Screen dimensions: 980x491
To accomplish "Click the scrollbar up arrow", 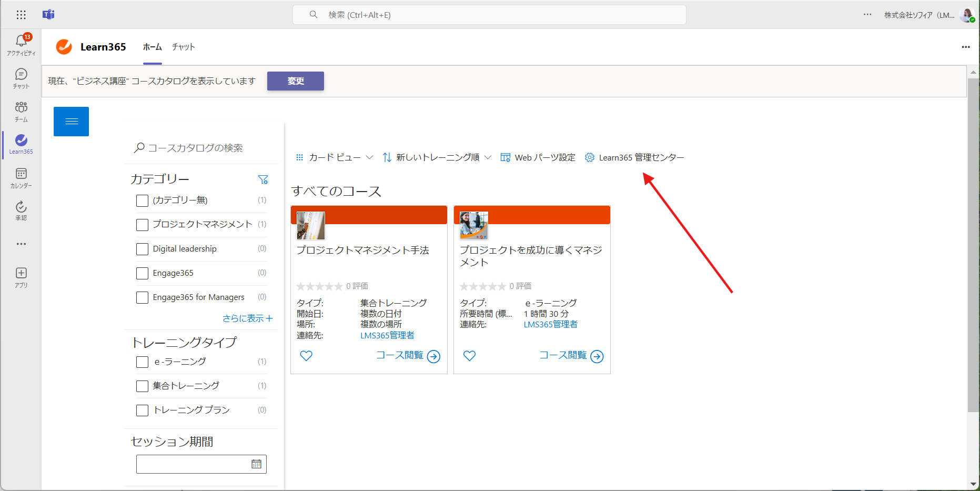I will click(x=973, y=72).
